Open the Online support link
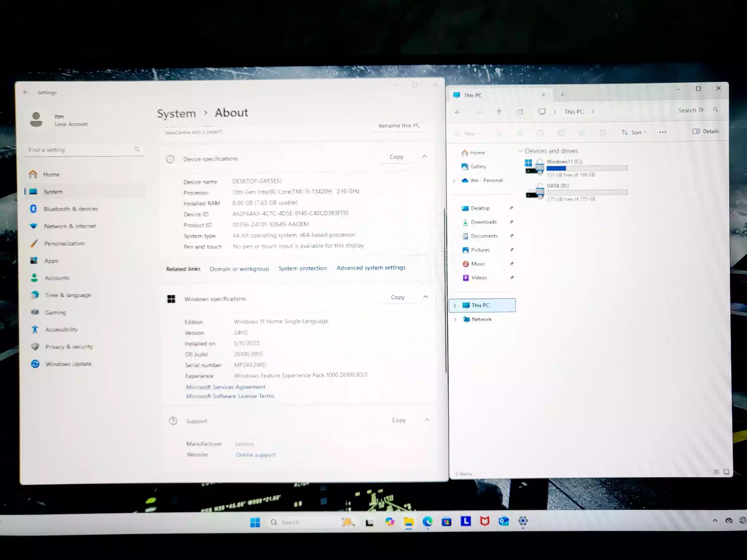Image resolution: width=747 pixels, height=560 pixels. (256, 455)
